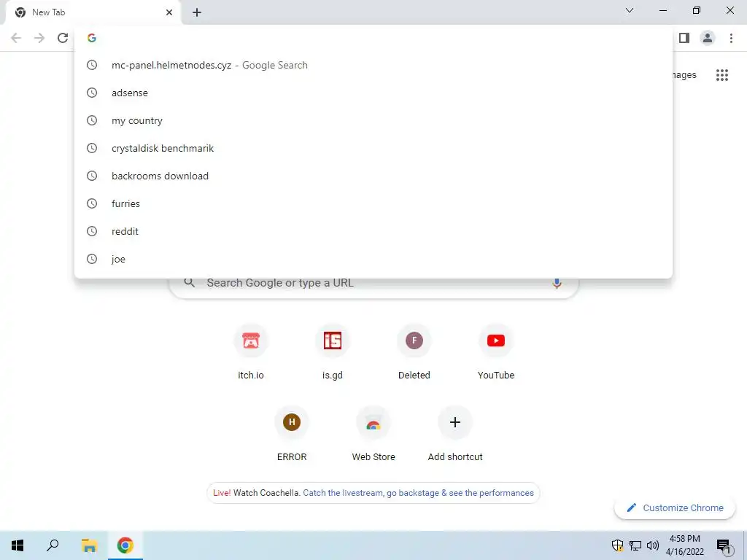Open the Customize Chrome button
Image resolution: width=747 pixels, height=560 pixels.
click(675, 507)
